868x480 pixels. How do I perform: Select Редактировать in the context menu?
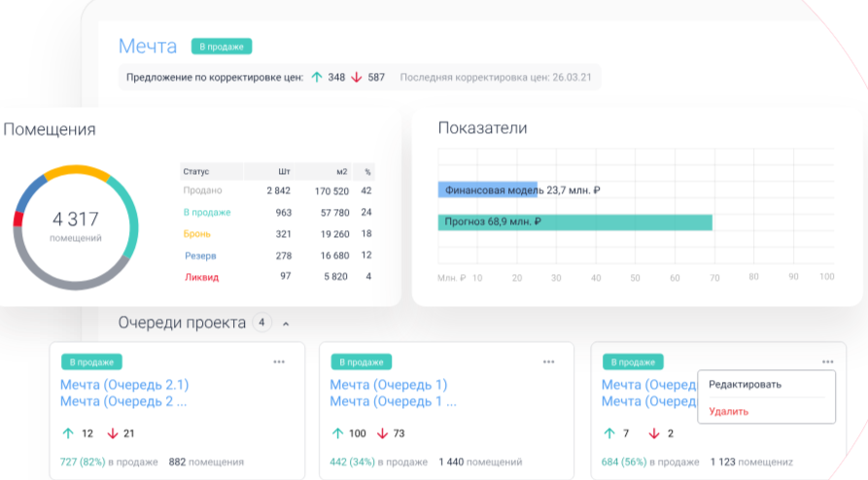point(746,384)
